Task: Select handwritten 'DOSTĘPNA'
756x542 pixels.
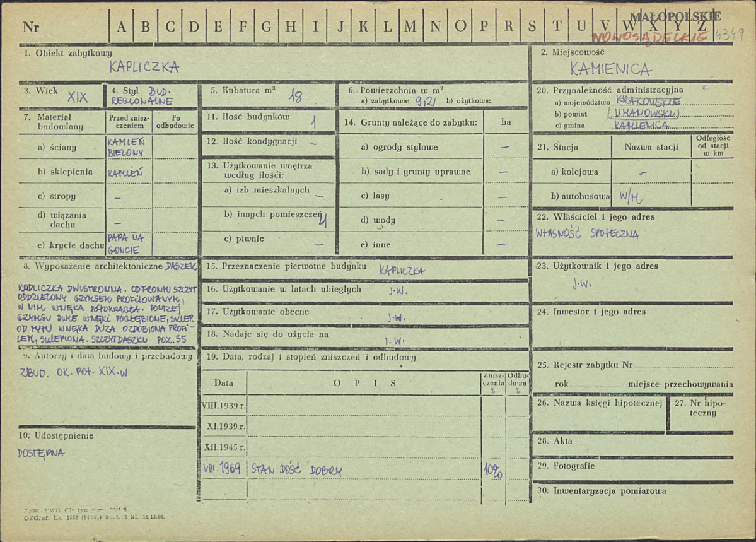Action: (40, 454)
